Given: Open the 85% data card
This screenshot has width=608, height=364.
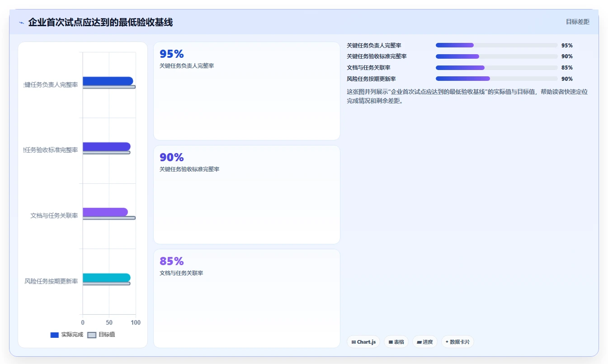Looking at the screenshot, I should pos(247,299).
